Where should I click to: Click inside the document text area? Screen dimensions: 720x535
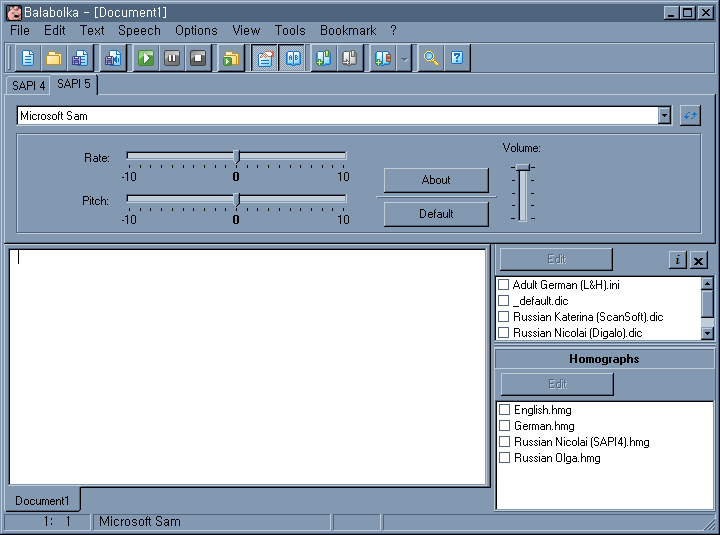click(x=248, y=366)
